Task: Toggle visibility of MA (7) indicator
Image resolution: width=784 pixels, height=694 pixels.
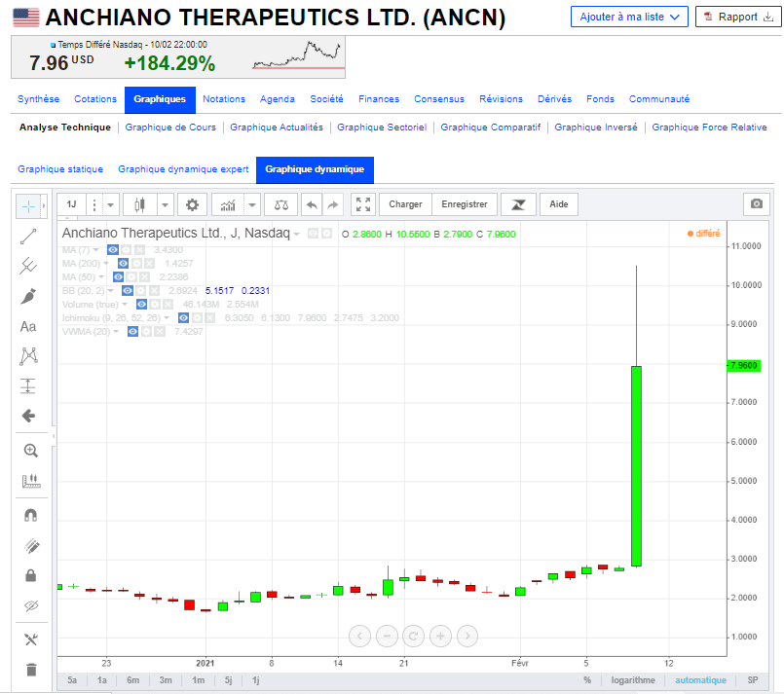Action: click(x=113, y=250)
